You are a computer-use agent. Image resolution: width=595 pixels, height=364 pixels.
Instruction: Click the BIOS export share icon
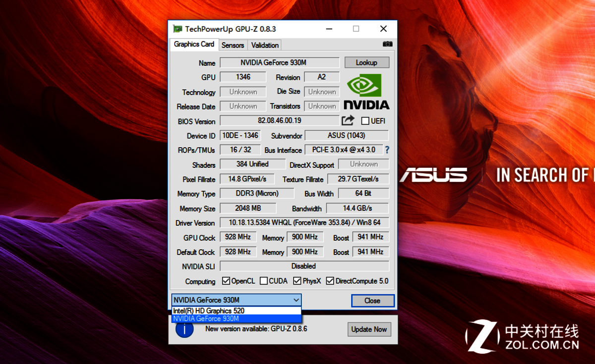tap(348, 120)
